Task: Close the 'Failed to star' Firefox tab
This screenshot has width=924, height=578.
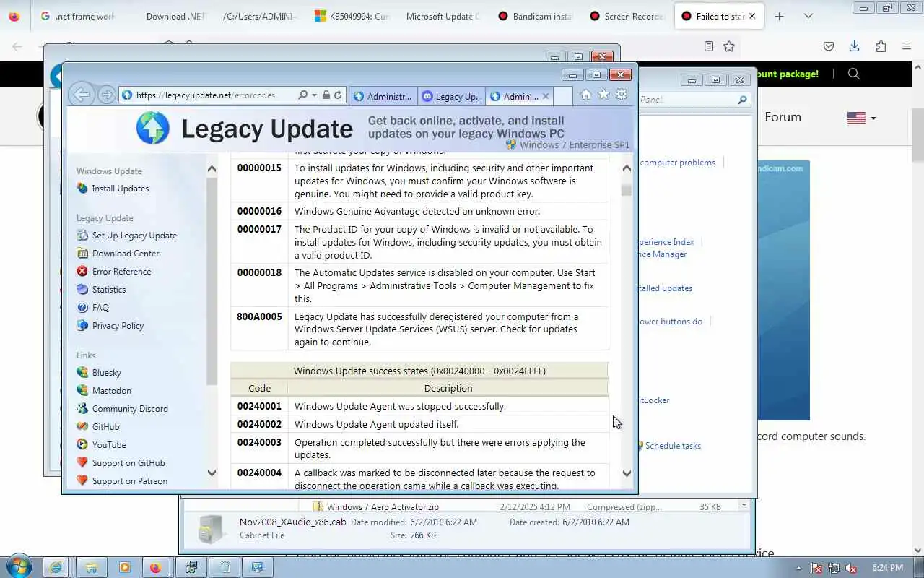Action: [x=752, y=16]
